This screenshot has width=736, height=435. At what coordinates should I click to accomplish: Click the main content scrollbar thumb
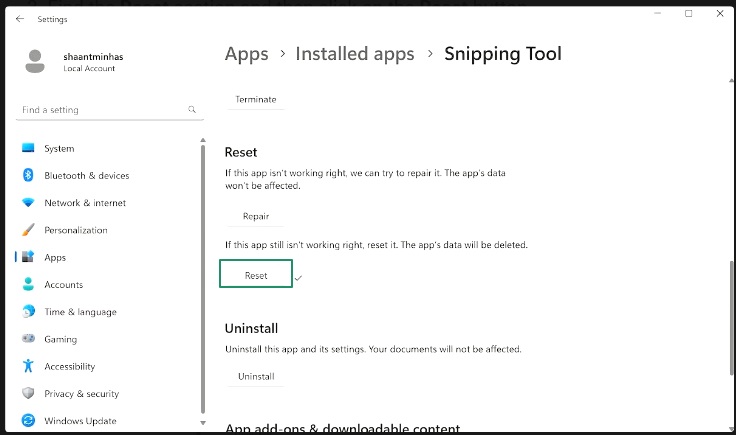click(x=731, y=318)
